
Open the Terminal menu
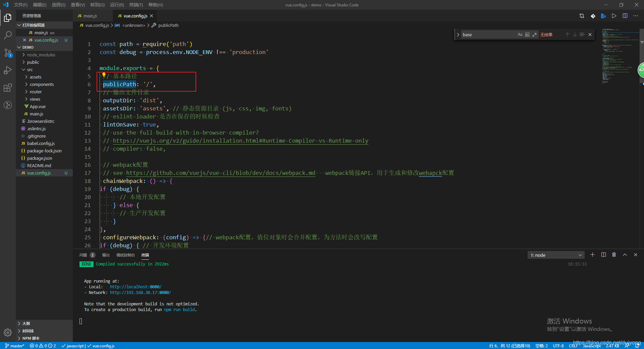click(x=136, y=5)
